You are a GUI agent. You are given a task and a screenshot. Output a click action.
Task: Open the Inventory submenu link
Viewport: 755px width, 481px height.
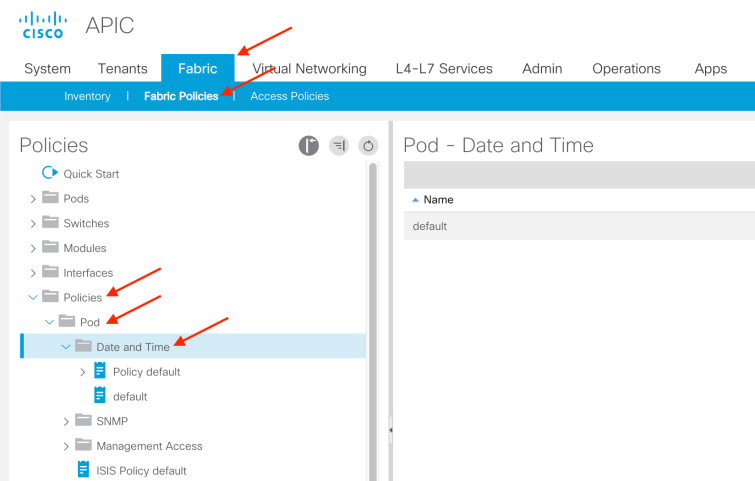click(x=87, y=96)
